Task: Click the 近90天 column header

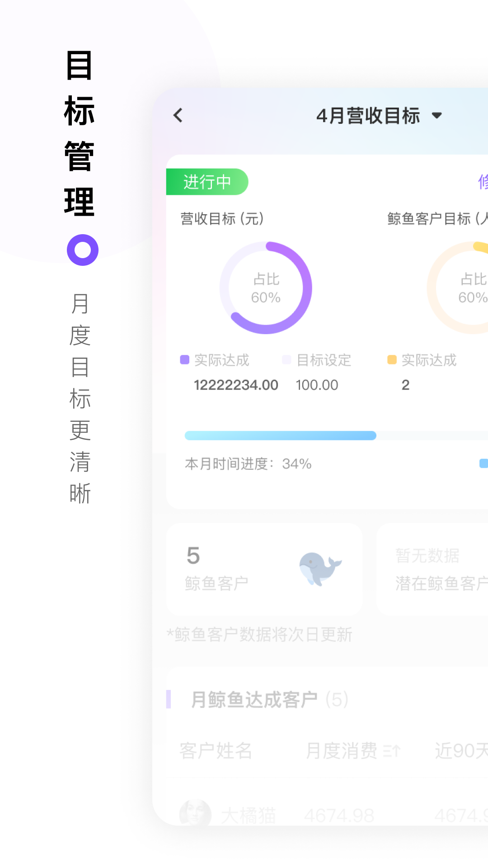Action: [x=461, y=751]
